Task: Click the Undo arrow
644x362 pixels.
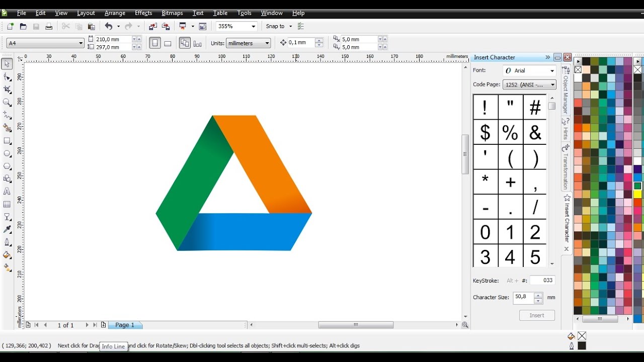Action: 108,26
